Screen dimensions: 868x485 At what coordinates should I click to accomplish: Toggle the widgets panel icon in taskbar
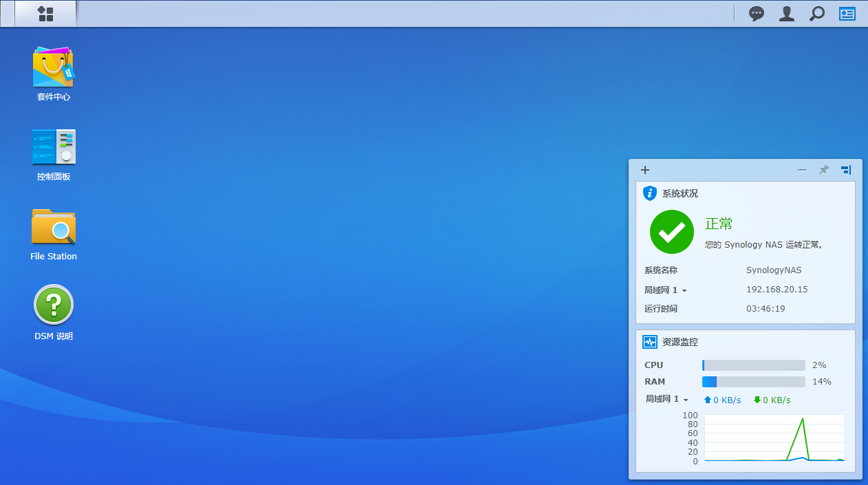tap(847, 14)
